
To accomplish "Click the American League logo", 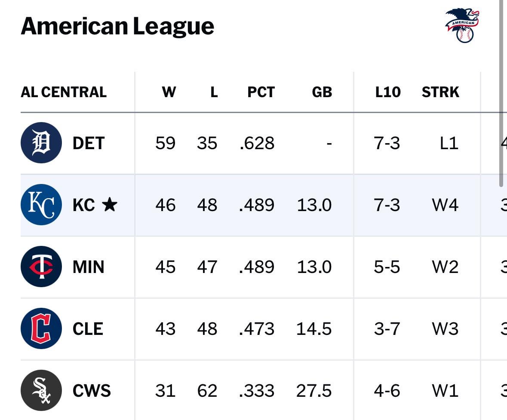I will point(462,25).
